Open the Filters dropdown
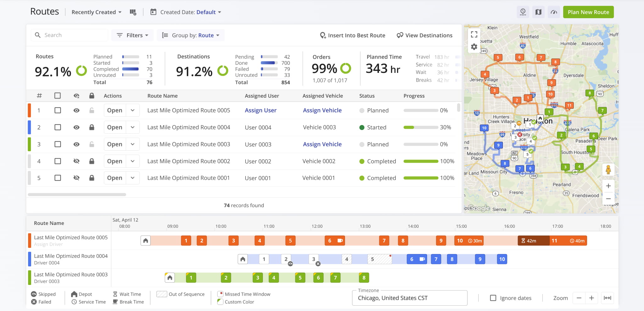Image resolution: width=644 pixels, height=311 pixels. pyautogui.click(x=132, y=35)
